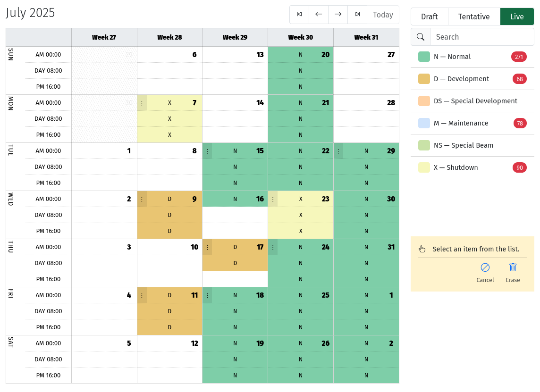Switch to Tentative schedule tab
Screen dimensions: 540x392
point(474,17)
